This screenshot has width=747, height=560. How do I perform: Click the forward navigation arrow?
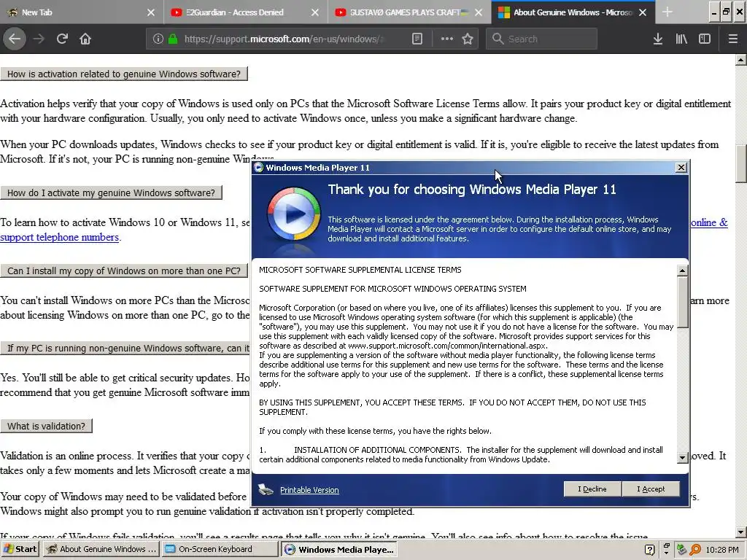[39, 39]
